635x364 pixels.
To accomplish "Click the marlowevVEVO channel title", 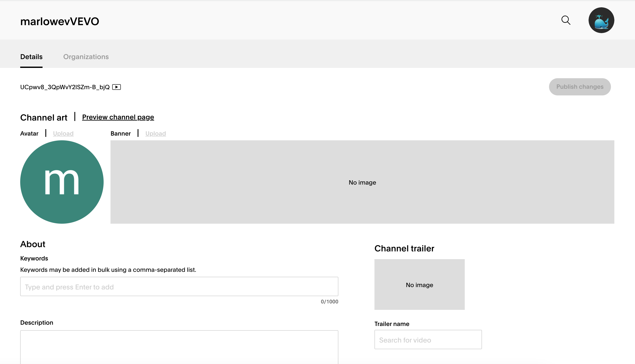I will click(60, 21).
